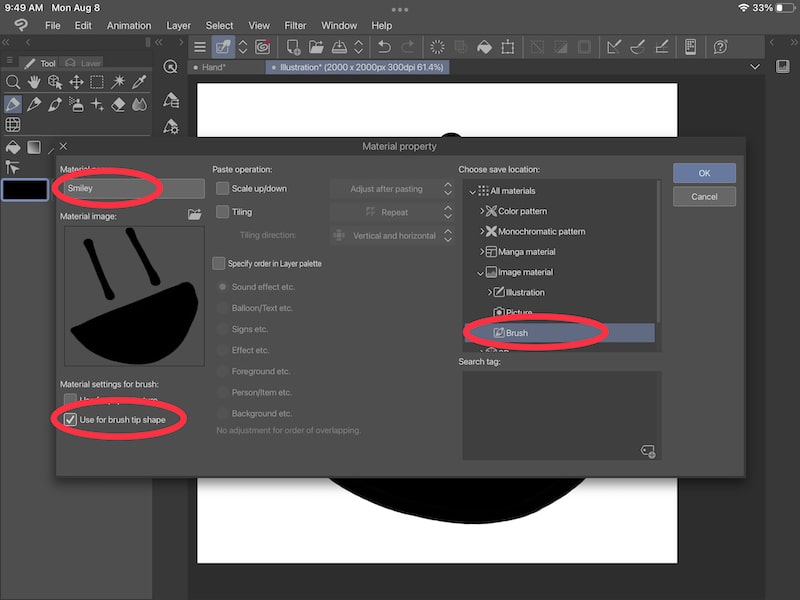This screenshot has height=600, width=800.
Task: Collapse the Image material tree node
Action: [481, 271]
